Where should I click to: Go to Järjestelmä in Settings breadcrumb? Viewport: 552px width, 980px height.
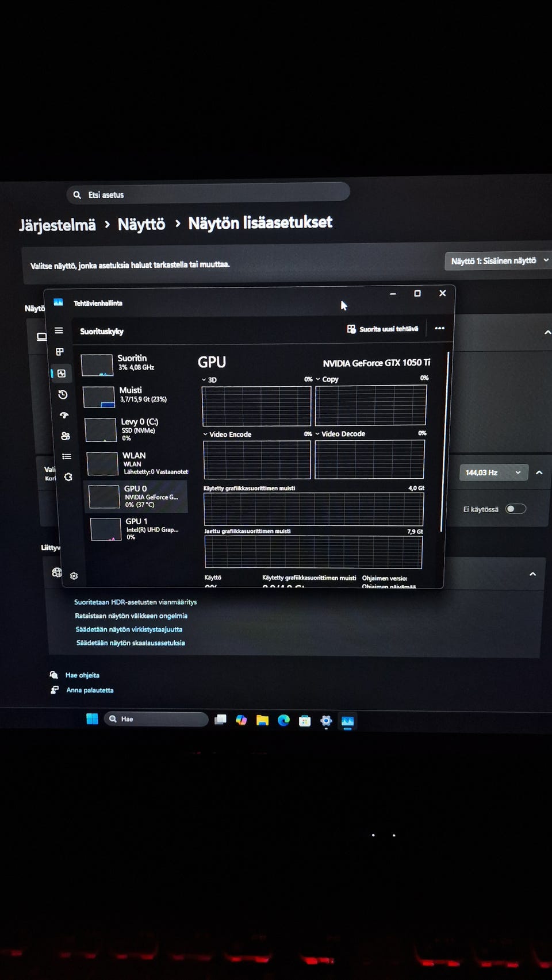pos(57,225)
